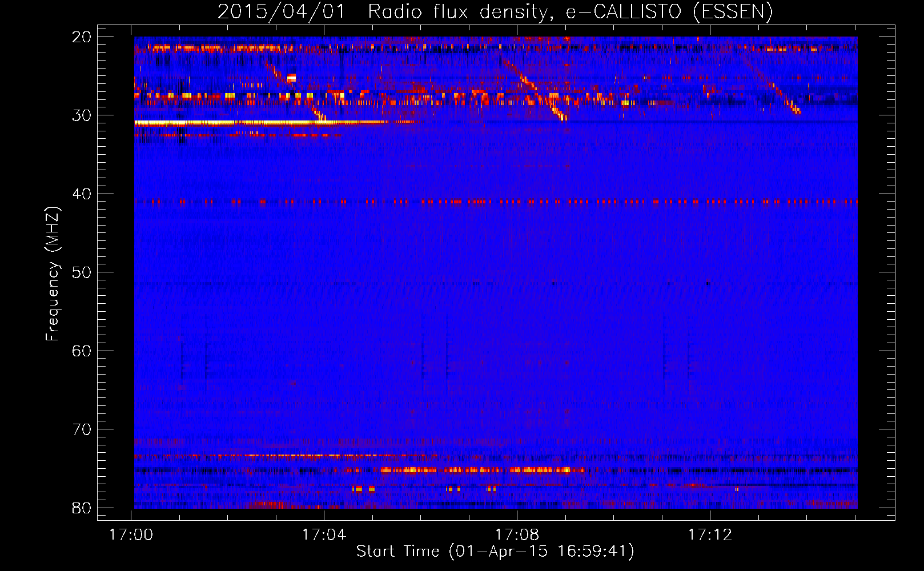The width and height of the screenshot is (924, 571).
Task: Click the '60' frequency tick label
Action: pos(82,351)
